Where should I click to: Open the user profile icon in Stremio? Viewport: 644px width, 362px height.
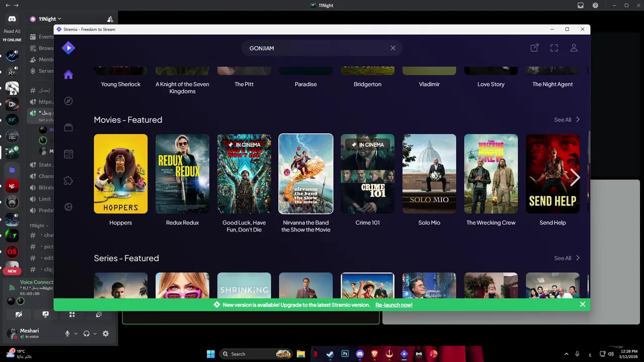pyautogui.click(x=574, y=48)
